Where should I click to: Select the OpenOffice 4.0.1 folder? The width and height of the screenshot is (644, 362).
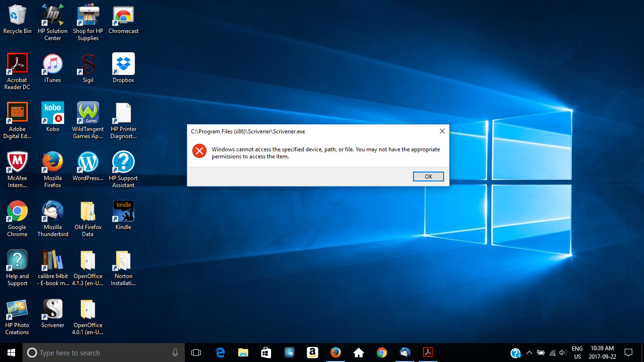coord(88,317)
